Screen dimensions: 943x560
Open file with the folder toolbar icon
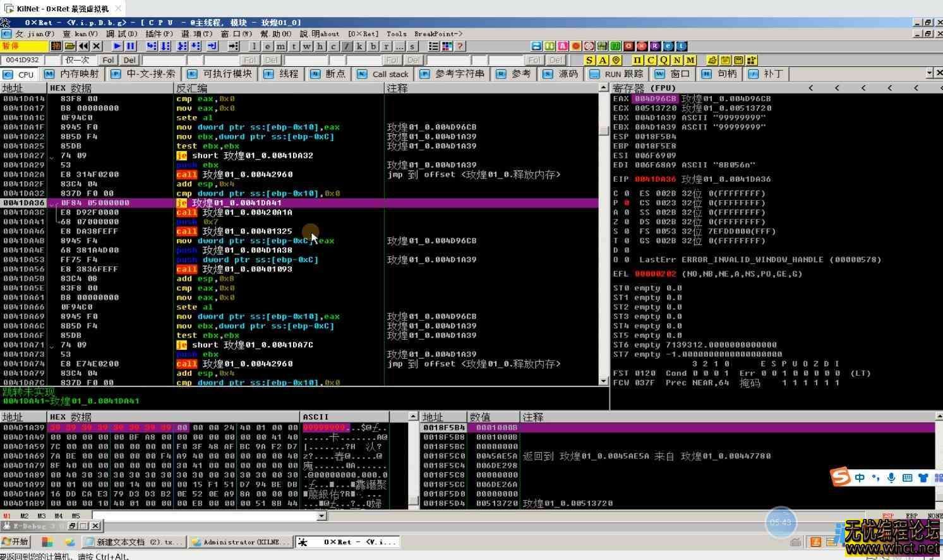click(69, 46)
